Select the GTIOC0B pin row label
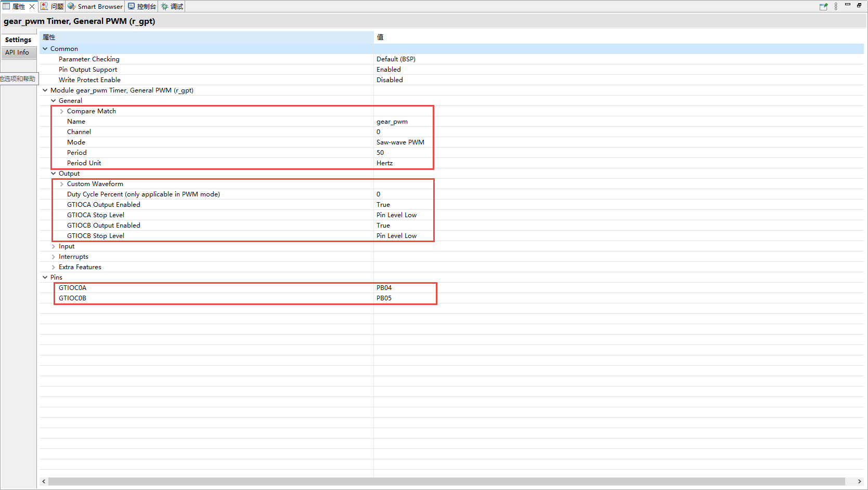The height and width of the screenshot is (490, 868). tap(72, 298)
